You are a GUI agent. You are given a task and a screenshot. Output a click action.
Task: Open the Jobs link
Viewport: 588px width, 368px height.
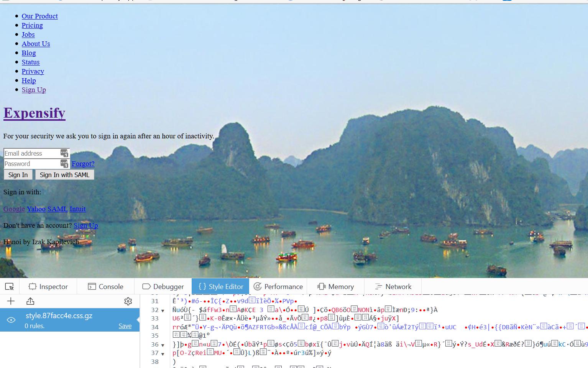click(x=28, y=34)
